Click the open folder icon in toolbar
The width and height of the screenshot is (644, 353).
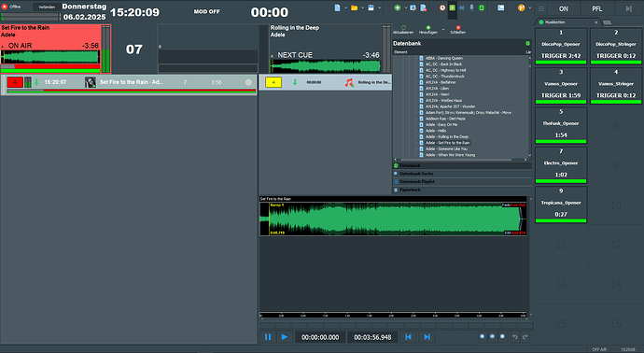[x=354, y=7]
